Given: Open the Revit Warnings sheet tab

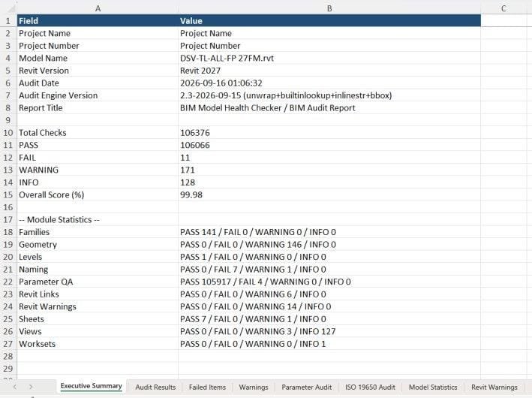Looking at the screenshot, I should pos(494,387).
